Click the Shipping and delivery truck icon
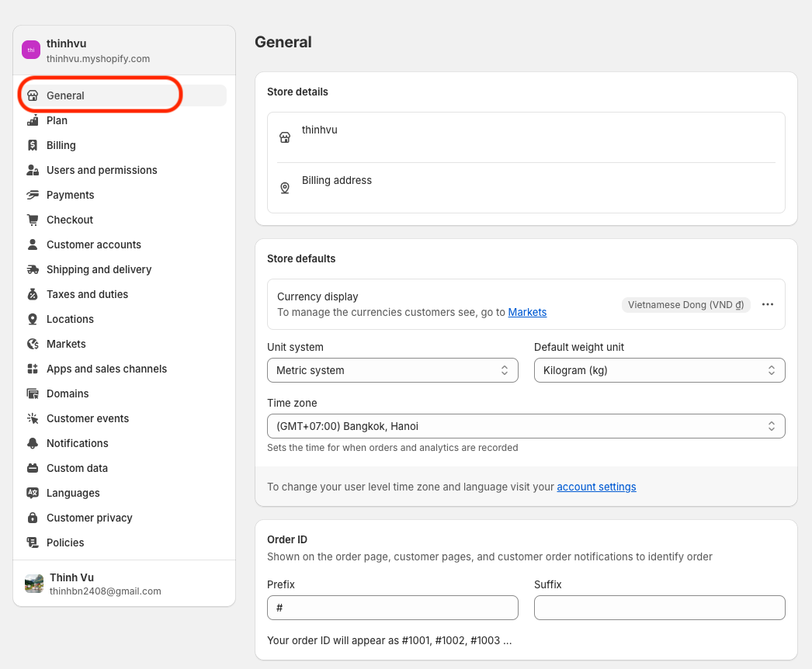Image resolution: width=812 pixels, height=669 pixels. pos(33,269)
